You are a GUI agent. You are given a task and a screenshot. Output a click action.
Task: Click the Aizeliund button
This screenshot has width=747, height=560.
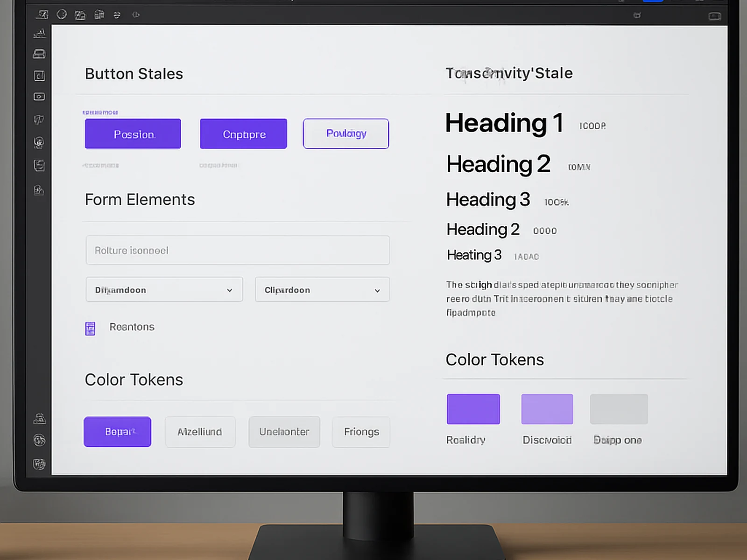(x=200, y=432)
